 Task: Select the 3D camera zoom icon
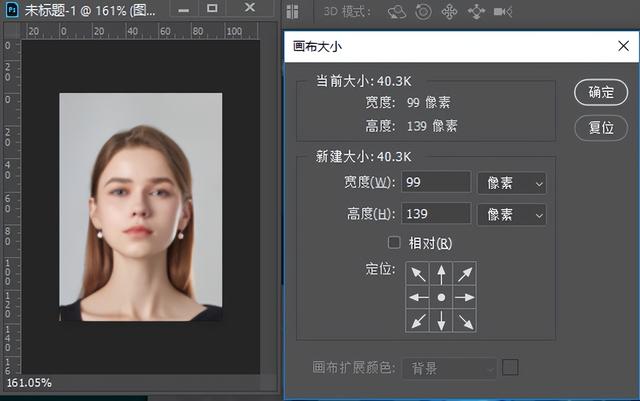pyautogui.click(x=503, y=12)
